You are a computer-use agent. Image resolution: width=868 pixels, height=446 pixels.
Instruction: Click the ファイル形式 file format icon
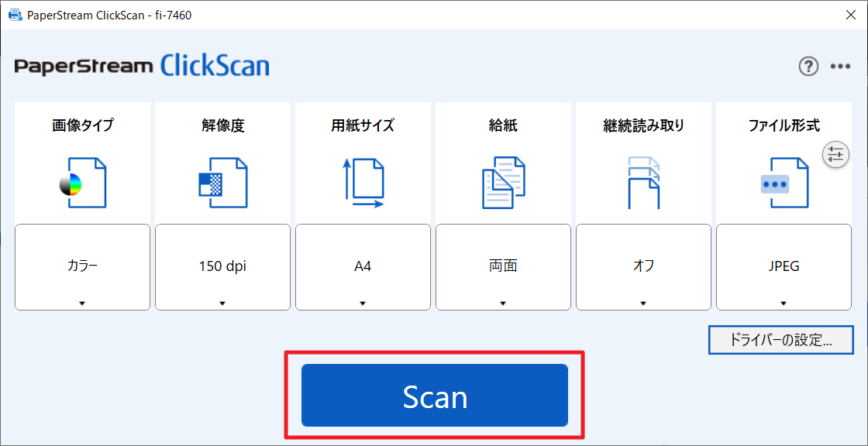(x=784, y=184)
